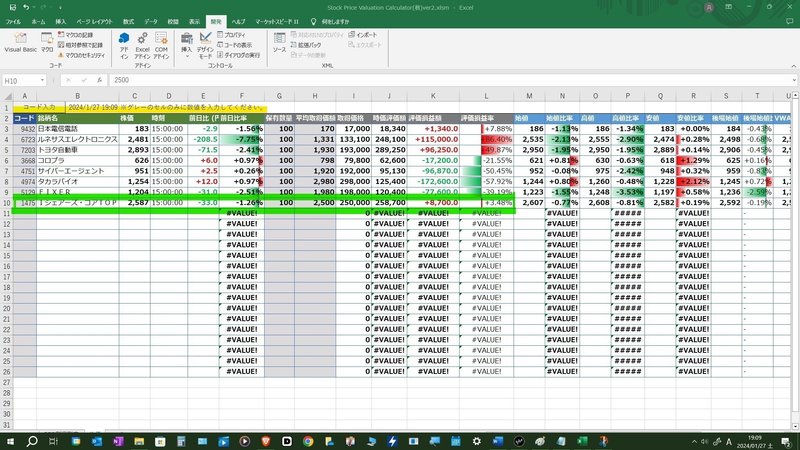Click the account profile icon
The height and width of the screenshot is (450, 800).
709,7
